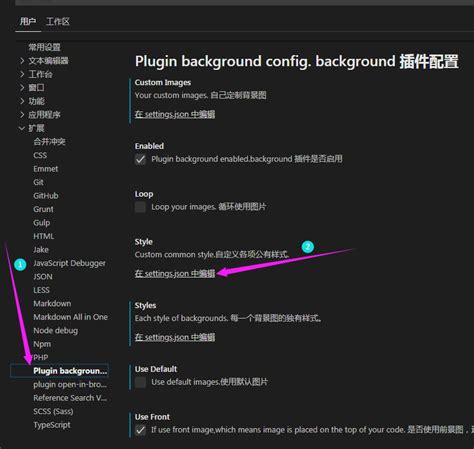474x449 pixels.
Task: Check the Use default images checkbox
Action: click(x=140, y=382)
